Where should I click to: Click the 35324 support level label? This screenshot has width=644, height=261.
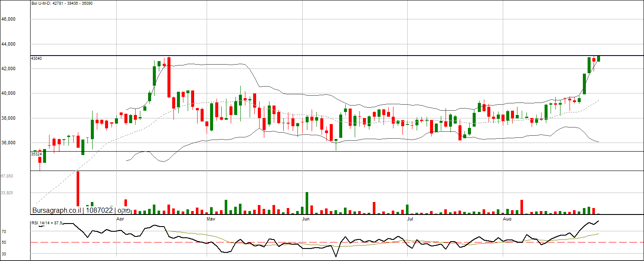[37, 154]
